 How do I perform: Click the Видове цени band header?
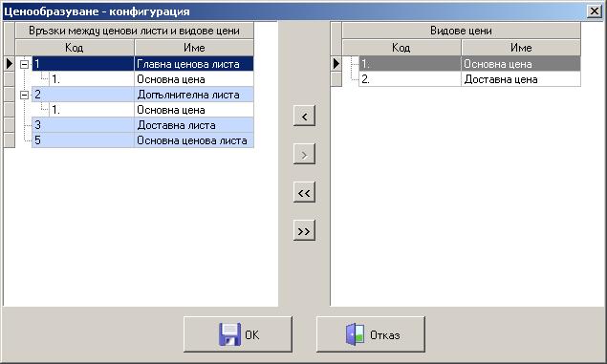coord(461,31)
